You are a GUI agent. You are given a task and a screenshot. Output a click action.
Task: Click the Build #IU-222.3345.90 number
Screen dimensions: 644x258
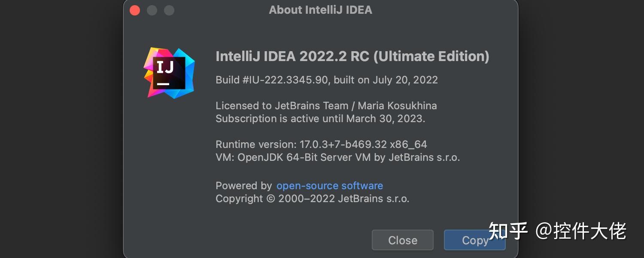(272, 80)
